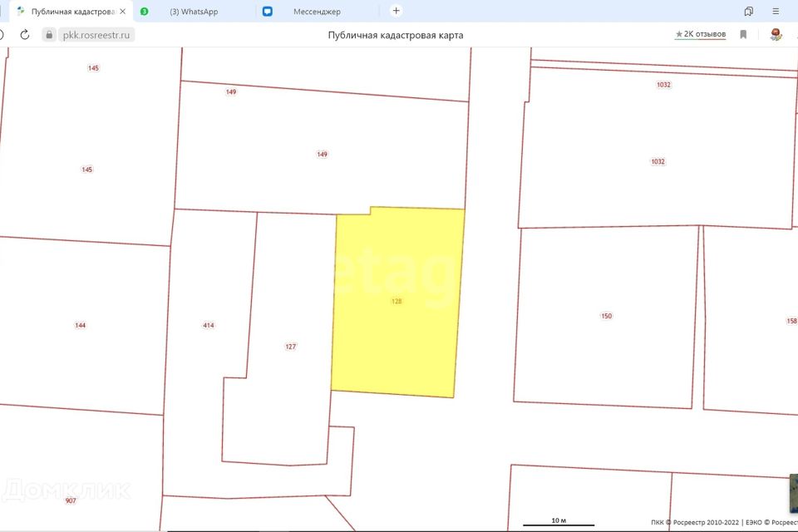Click parcel label 127 on the map
The height and width of the screenshot is (532, 798).
[x=290, y=347]
